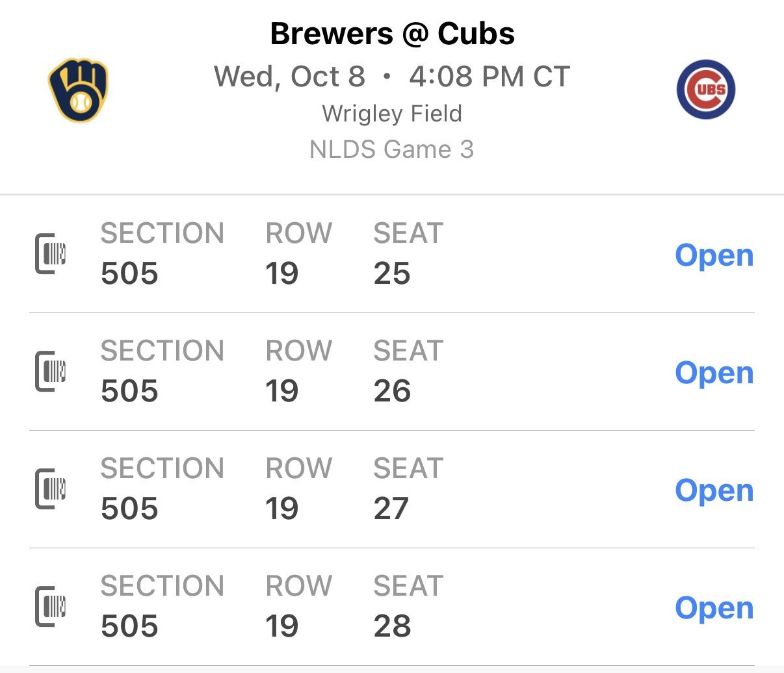Tap barcode icon for seat 28

click(x=51, y=606)
